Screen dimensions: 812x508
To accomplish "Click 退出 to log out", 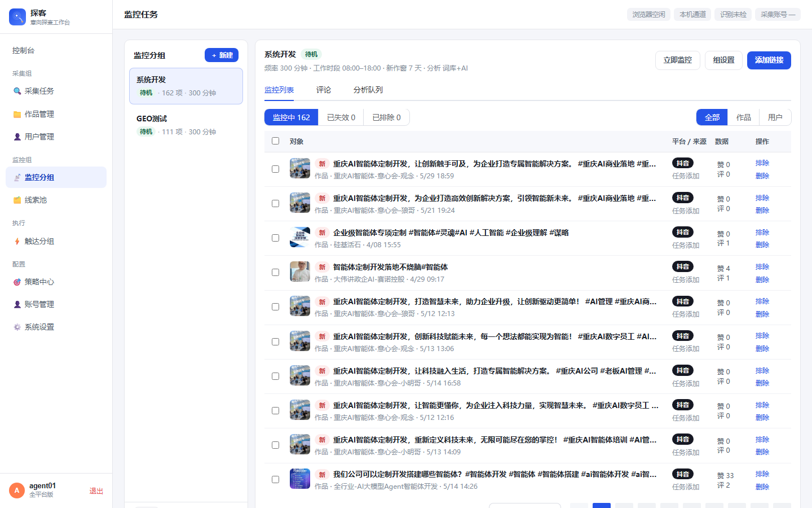I will tap(96, 491).
